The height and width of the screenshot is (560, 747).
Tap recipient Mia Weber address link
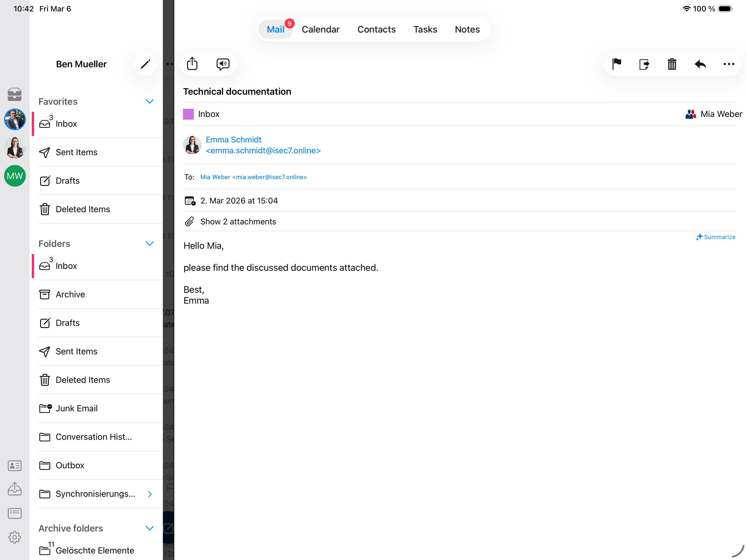253,177
